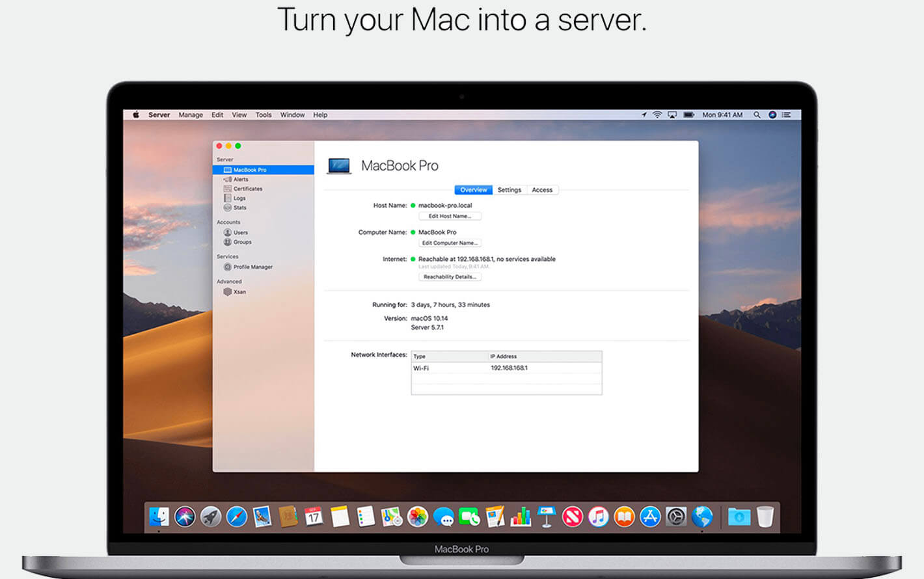This screenshot has width=924, height=579.
Task: Open FaceTime from the Dock
Action: pos(469,517)
